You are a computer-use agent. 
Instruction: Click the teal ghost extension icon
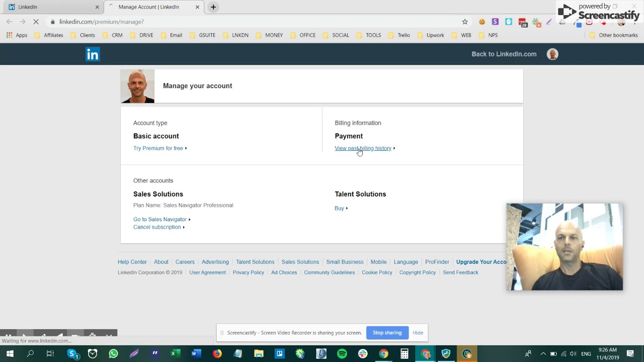[x=509, y=22]
